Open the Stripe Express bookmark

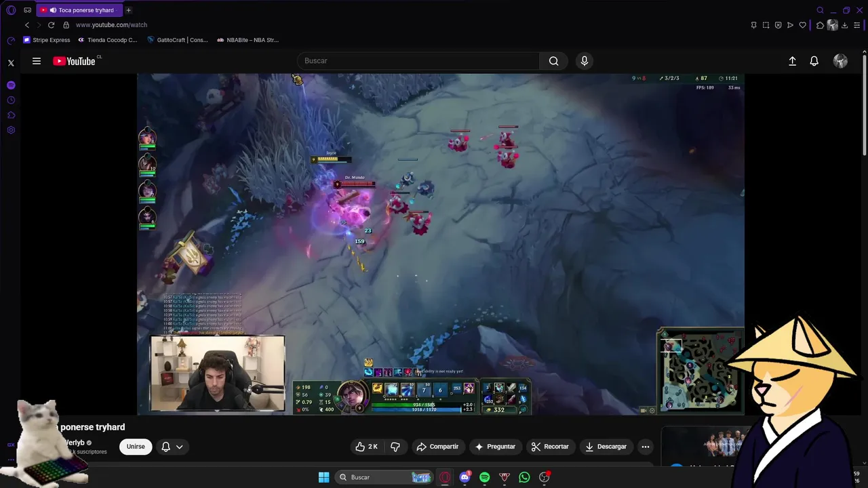[47, 40]
